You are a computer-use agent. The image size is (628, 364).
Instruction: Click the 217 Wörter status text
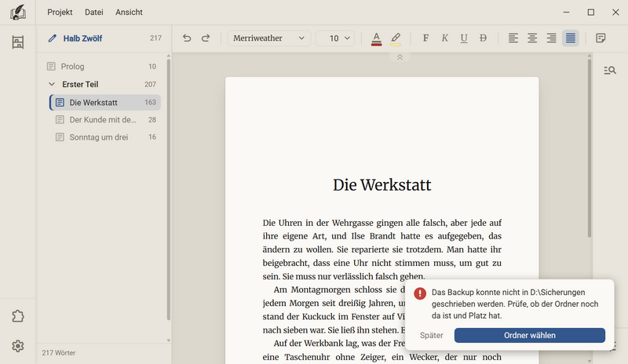tap(58, 353)
